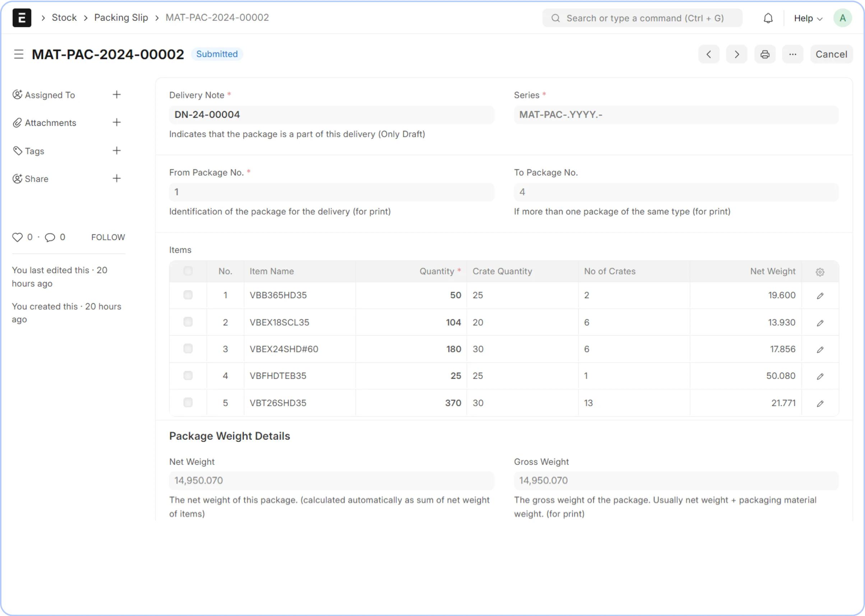
Task: Check the VBEX18SCL35 row checkbox
Action: [188, 322]
